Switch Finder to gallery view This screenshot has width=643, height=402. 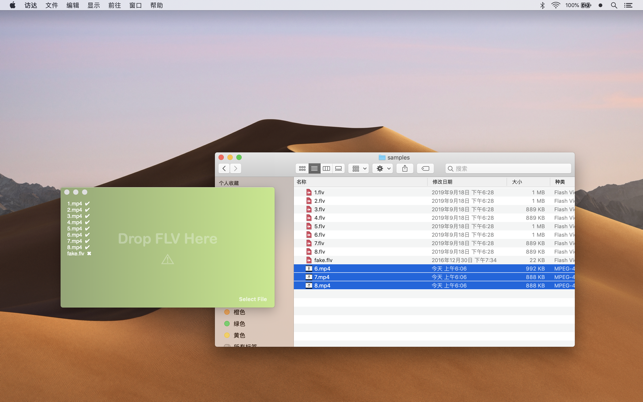[338, 169]
